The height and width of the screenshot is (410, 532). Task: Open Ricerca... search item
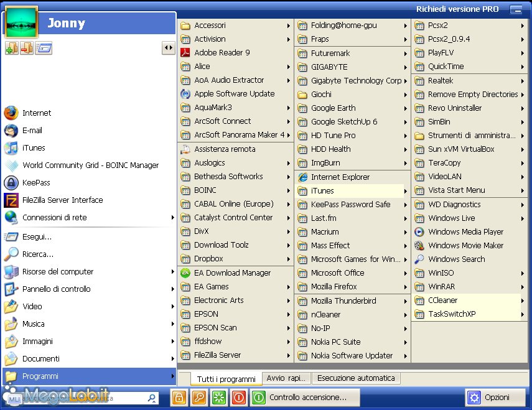coord(90,254)
